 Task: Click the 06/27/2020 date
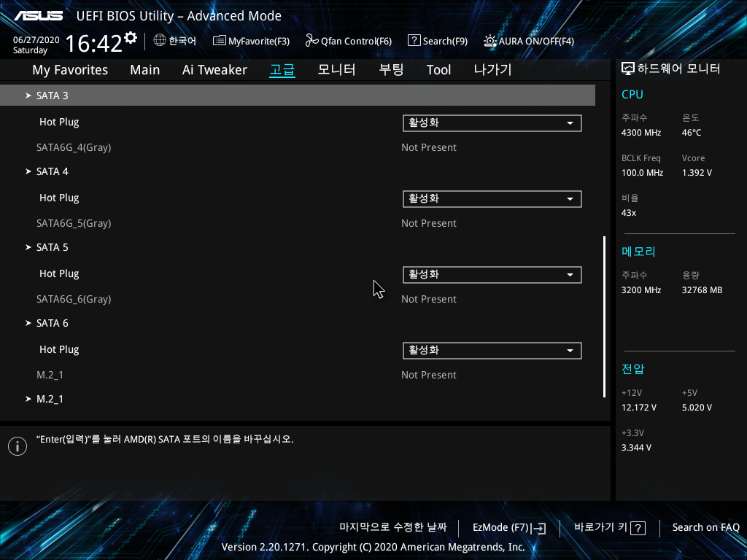(x=36, y=40)
